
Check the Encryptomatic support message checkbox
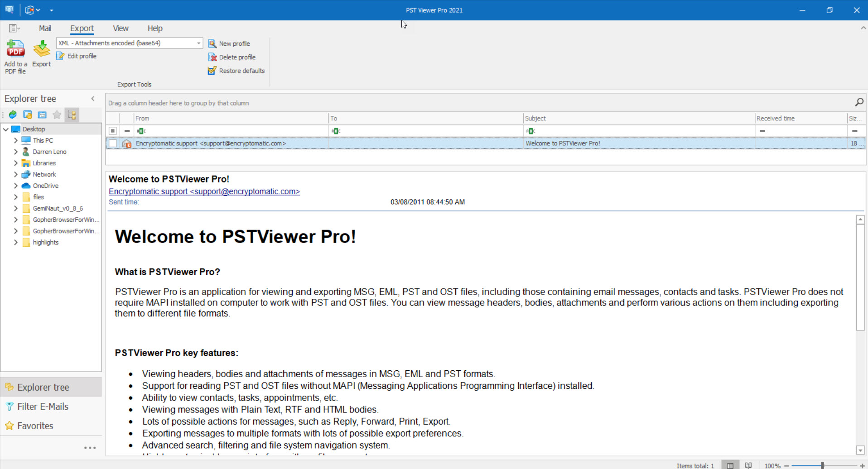click(x=113, y=144)
